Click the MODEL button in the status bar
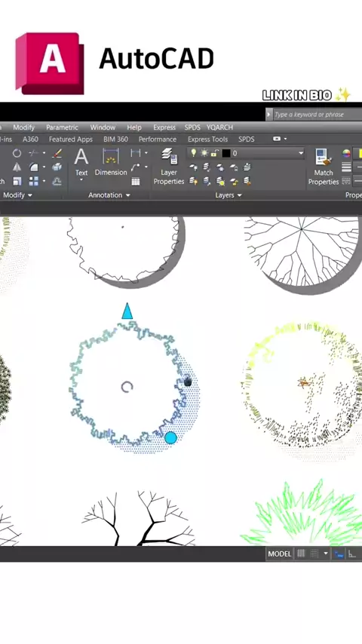 point(279,554)
